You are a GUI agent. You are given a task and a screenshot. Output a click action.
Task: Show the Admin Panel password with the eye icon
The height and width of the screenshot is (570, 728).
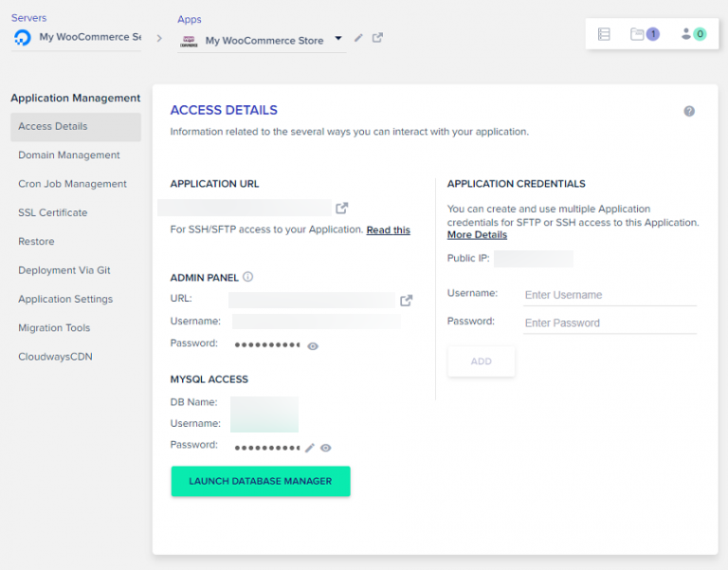coord(313,346)
